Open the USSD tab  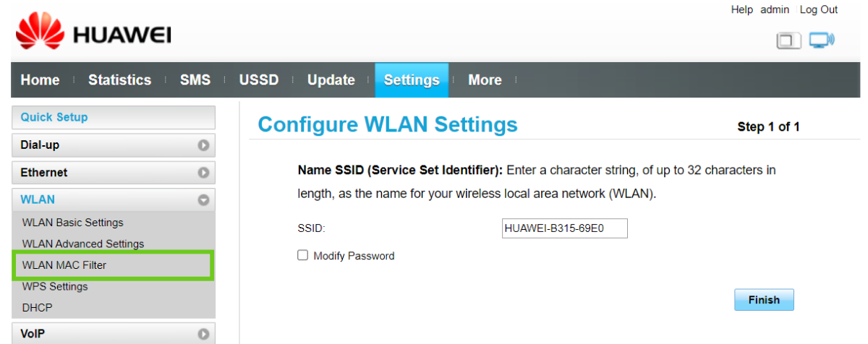[x=258, y=80]
